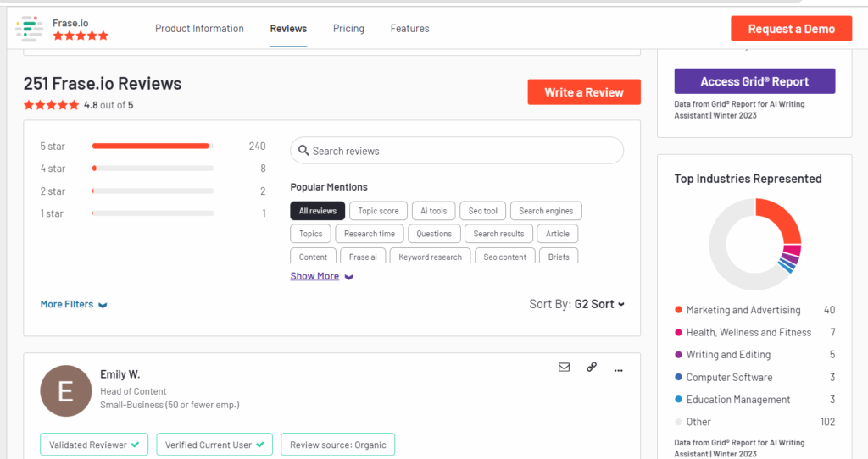Copy review link via chain icon

pos(592,368)
